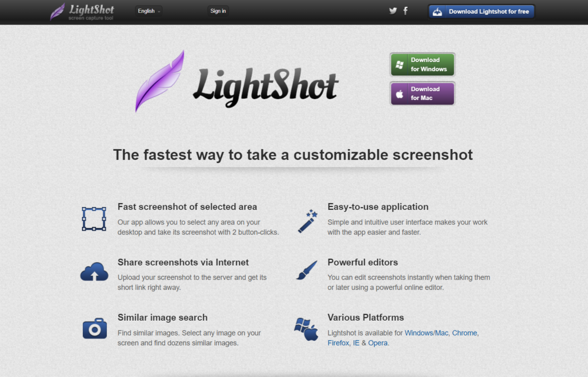
Task: Click Download for Windows button
Action: 422,64
